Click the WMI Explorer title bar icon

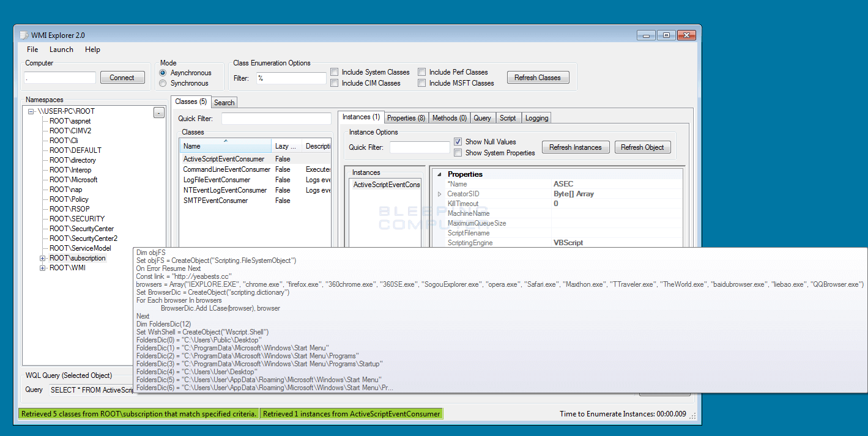click(24, 35)
